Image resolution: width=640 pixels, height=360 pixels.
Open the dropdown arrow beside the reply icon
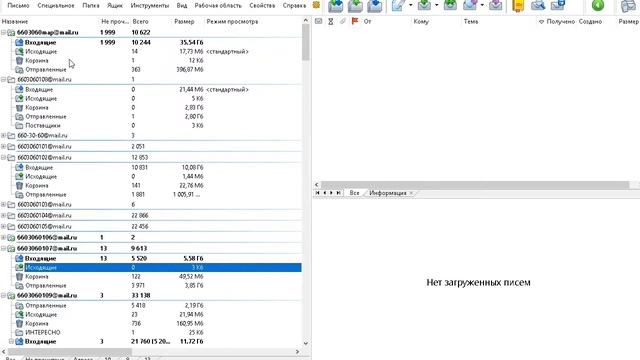pos(436,5)
